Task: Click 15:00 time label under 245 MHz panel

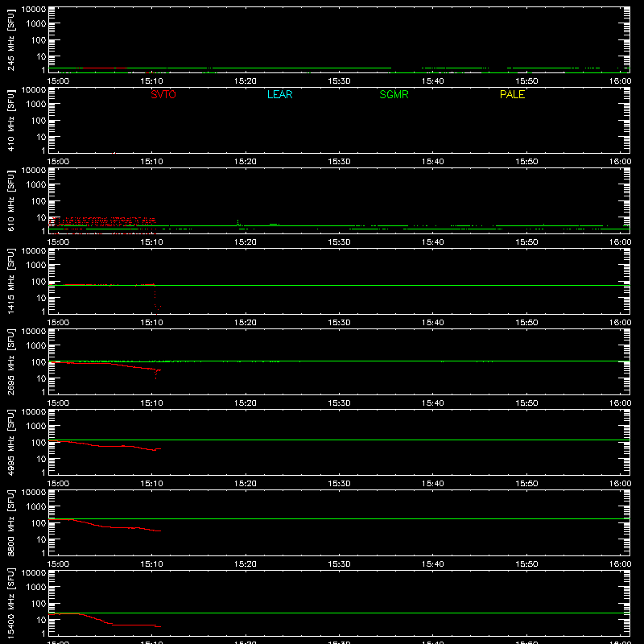Action: pos(58,81)
